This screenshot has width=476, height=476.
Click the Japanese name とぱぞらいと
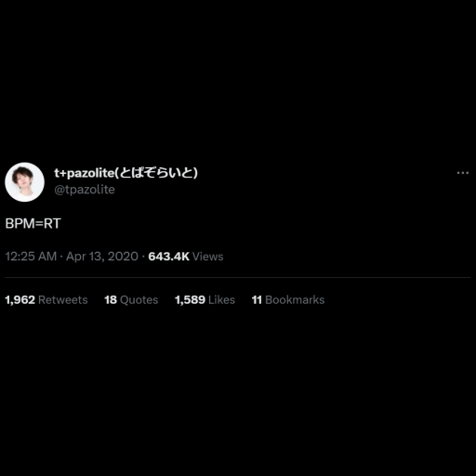156,173
